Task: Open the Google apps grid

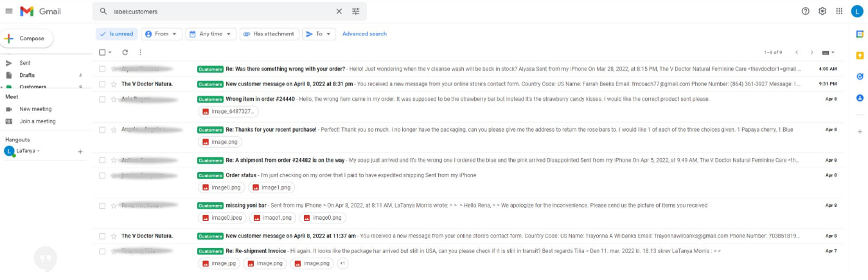Action: tap(839, 11)
